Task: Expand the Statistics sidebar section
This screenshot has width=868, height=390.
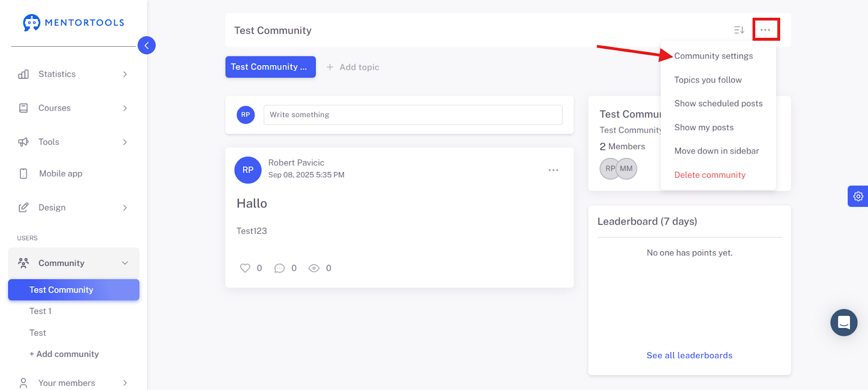Action: (x=74, y=74)
